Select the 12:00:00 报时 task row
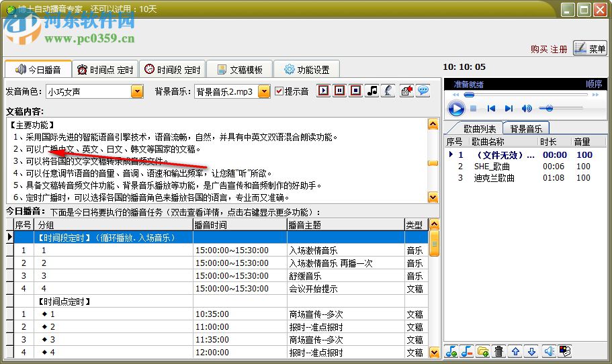The width and height of the screenshot is (612, 364). pos(221,353)
